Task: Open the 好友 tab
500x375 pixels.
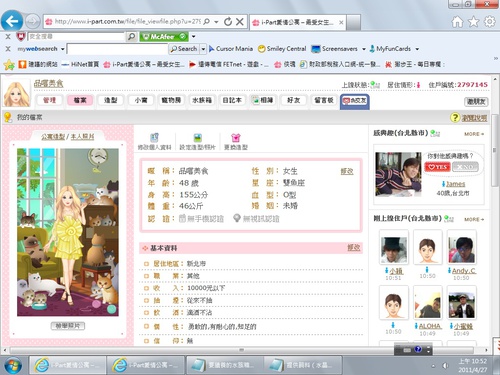Action: (x=293, y=100)
